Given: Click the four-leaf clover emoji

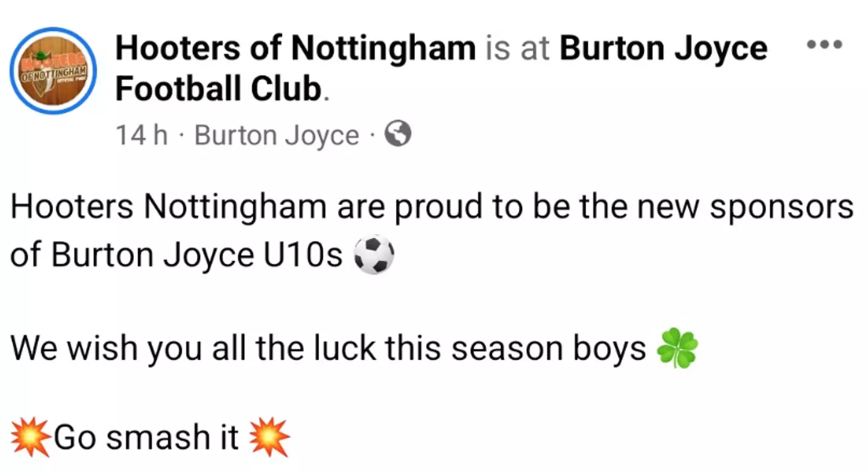Looking at the screenshot, I should (678, 348).
